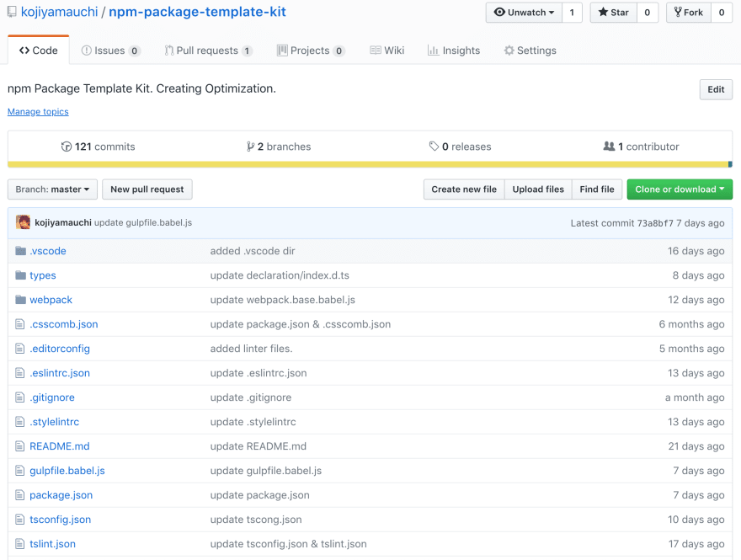Click the repository book icon beside kojiyamauchi
Image resolution: width=741 pixels, height=560 pixels.
12,12
